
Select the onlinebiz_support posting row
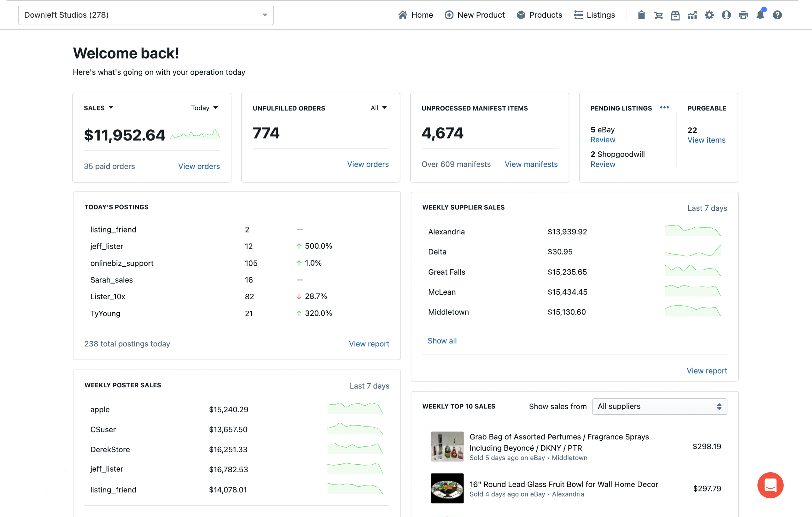(x=237, y=263)
